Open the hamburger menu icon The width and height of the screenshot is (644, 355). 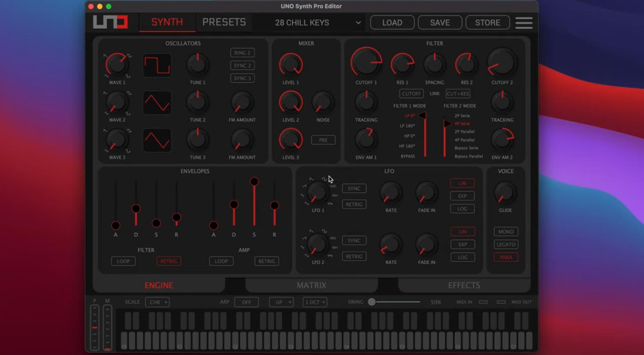point(524,23)
